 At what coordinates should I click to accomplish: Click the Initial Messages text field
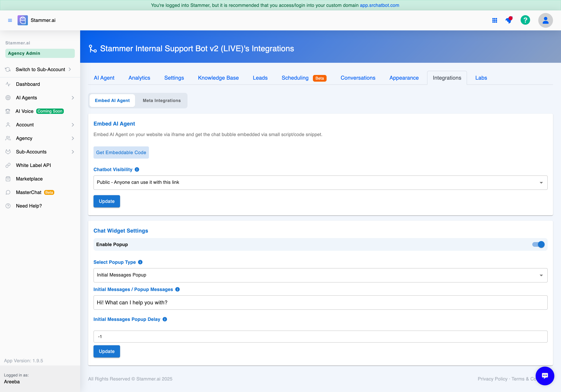pos(320,303)
